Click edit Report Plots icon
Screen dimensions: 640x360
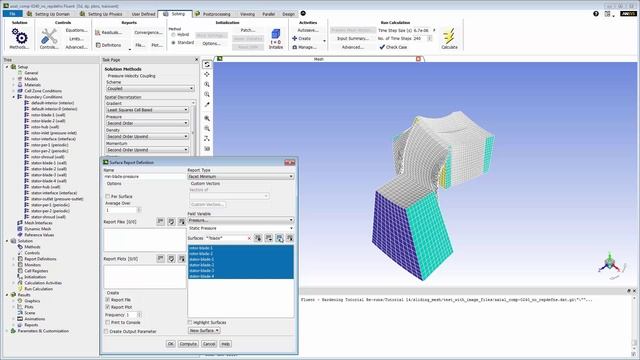coord(171,259)
